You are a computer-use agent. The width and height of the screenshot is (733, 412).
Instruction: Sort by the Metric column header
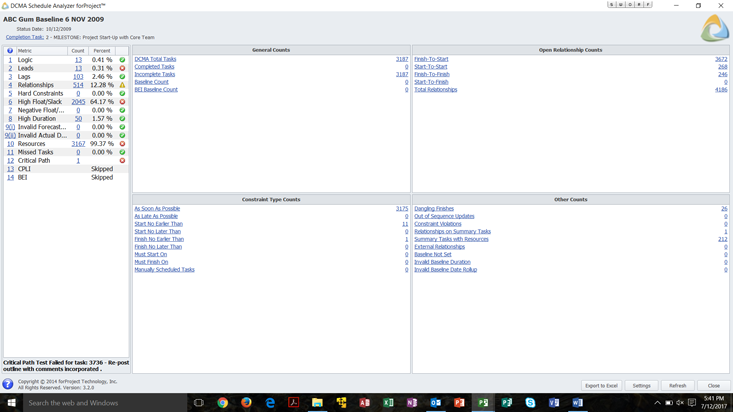(x=25, y=51)
